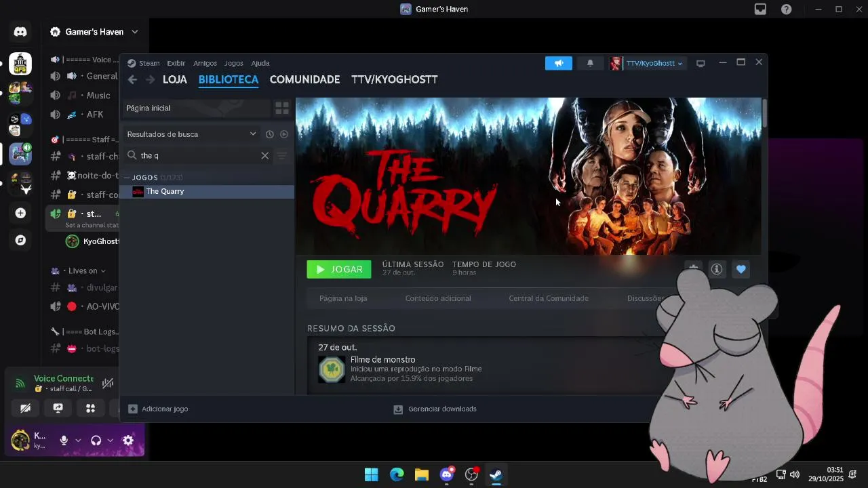Clear the library search text

[264, 155]
